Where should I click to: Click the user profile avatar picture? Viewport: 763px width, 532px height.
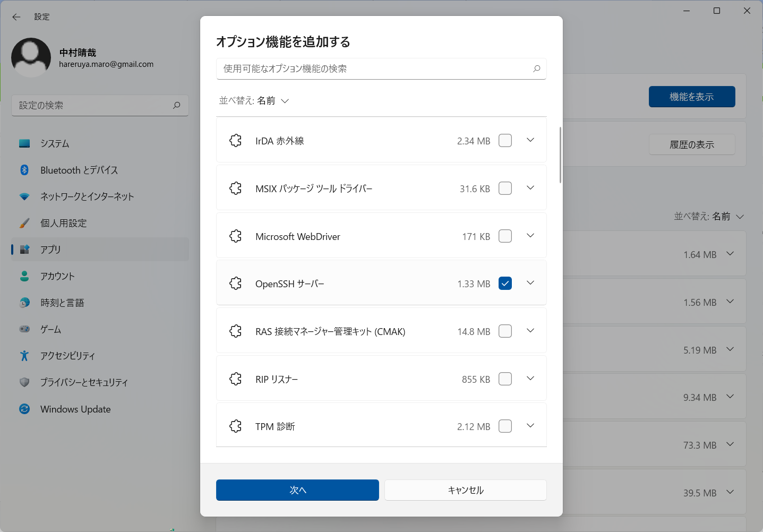(31, 58)
